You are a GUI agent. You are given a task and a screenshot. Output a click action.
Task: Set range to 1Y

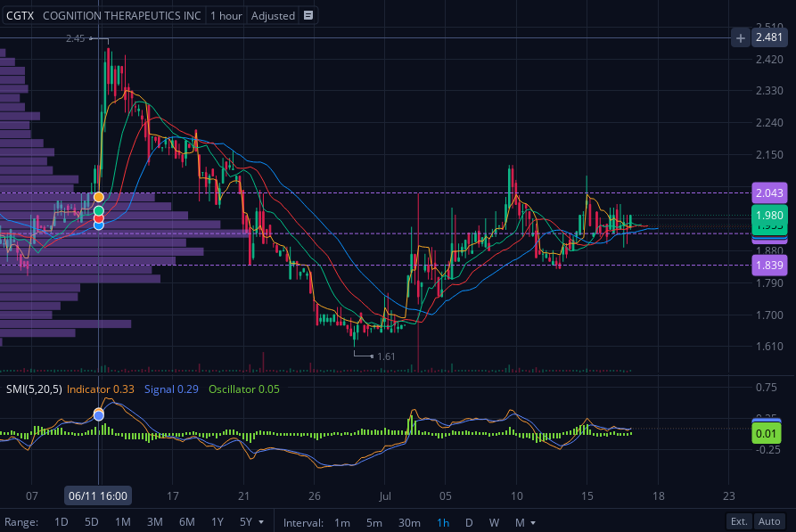pos(217,522)
